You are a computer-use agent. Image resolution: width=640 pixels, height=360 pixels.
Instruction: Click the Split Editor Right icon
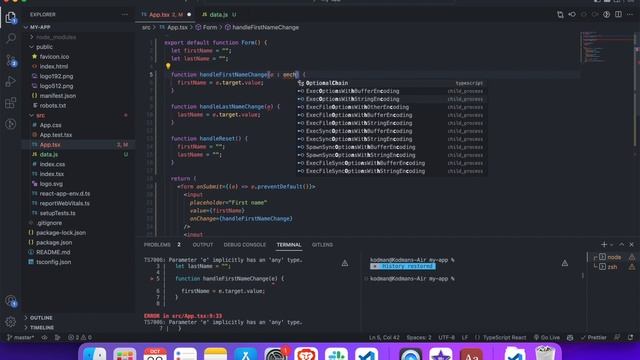618,14
